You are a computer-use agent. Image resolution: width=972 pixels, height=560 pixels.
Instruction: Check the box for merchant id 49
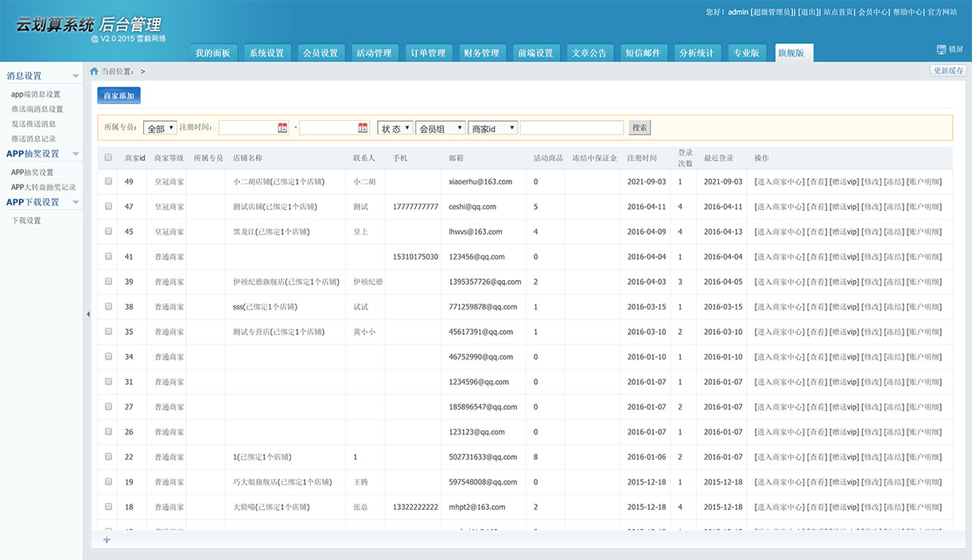pos(108,181)
